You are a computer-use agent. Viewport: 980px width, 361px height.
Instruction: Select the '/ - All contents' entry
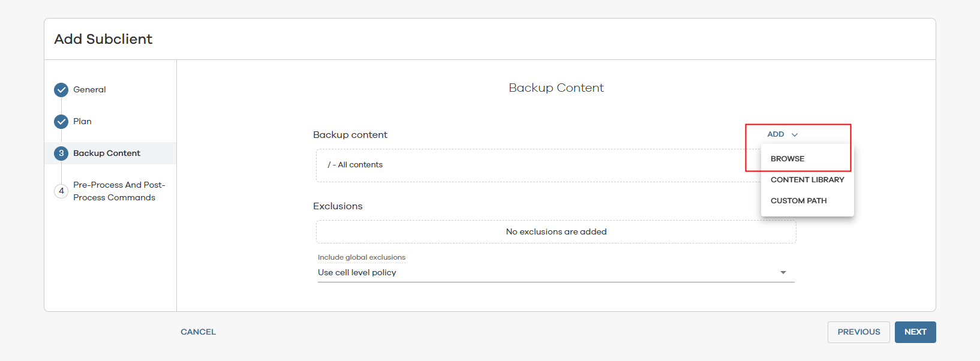(x=355, y=165)
